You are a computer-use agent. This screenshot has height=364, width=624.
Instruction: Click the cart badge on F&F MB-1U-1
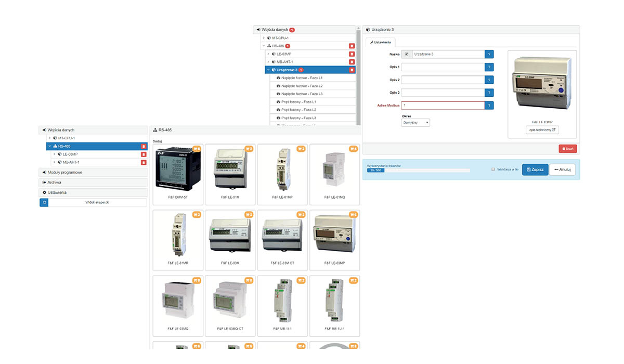(x=353, y=280)
